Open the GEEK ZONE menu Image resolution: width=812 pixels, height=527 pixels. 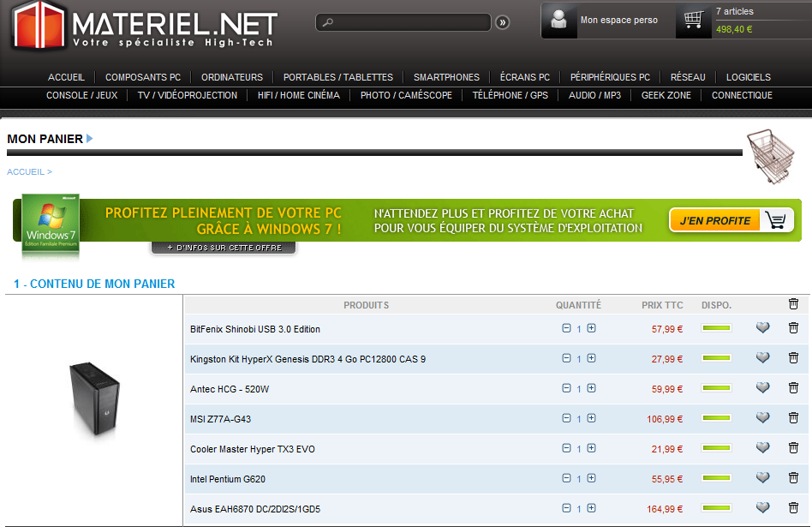coord(666,95)
